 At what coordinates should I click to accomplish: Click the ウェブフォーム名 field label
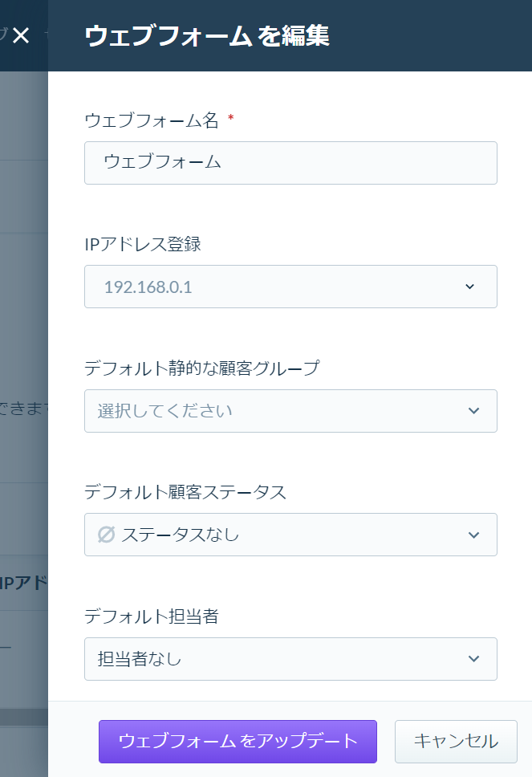click(152, 120)
